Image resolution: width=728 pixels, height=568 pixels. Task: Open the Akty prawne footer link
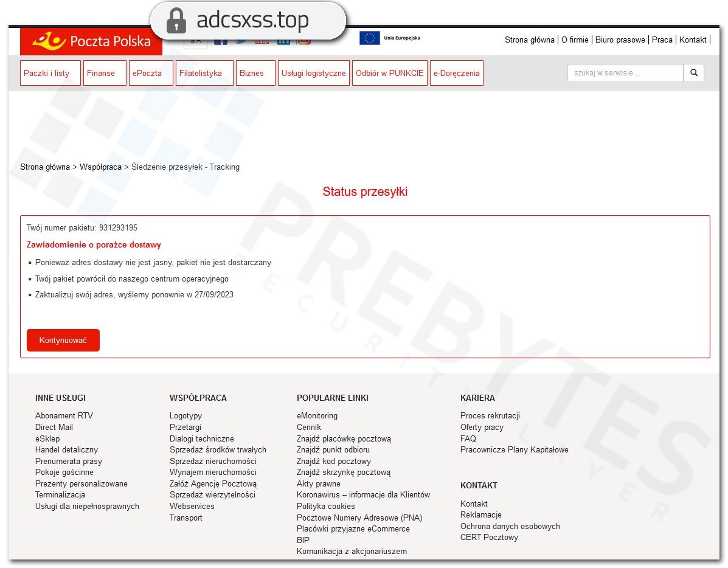319,484
